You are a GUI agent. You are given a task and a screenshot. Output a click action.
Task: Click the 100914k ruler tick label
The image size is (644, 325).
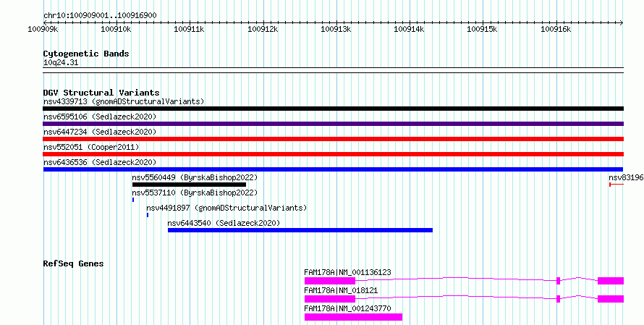409,30
